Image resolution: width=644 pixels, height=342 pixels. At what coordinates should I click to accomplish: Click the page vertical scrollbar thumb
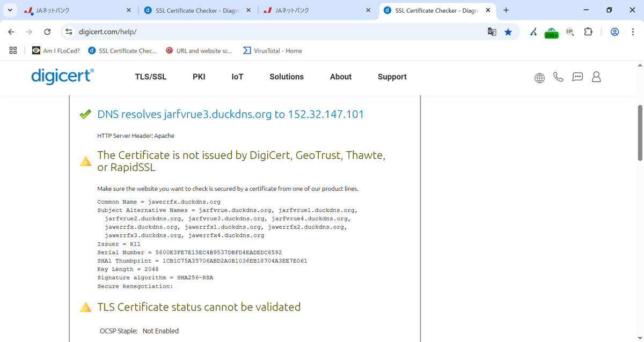(x=640, y=132)
